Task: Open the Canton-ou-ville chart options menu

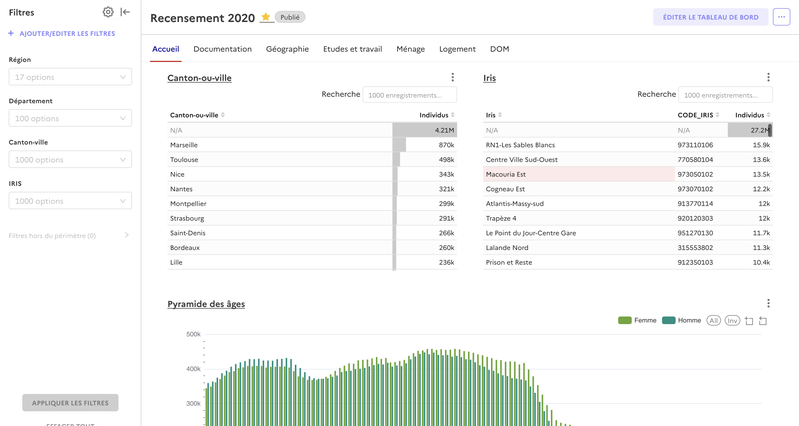Action: click(452, 77)
